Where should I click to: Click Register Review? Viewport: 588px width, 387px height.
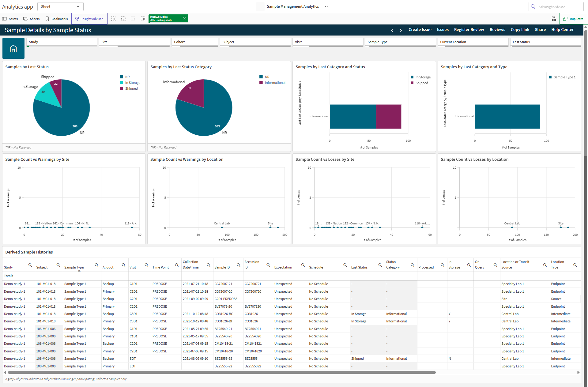pos(469,30)
